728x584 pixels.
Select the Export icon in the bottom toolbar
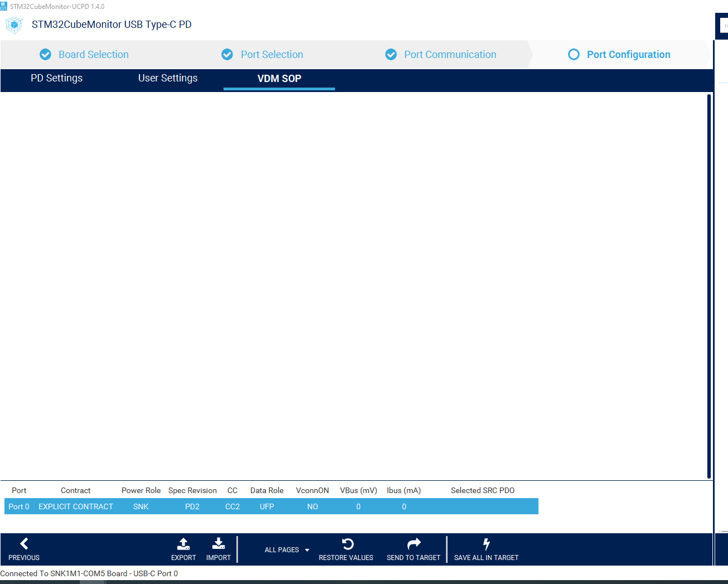[183, 544]
